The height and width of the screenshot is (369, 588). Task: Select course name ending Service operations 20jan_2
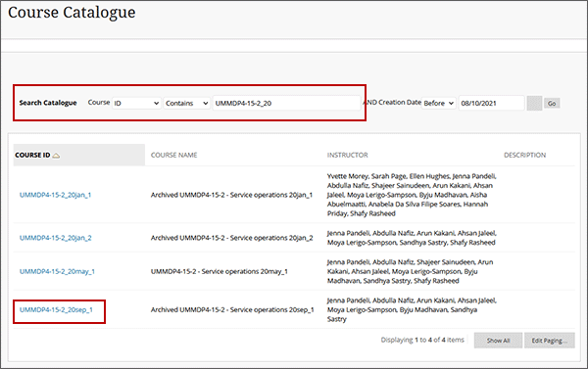pyautogui.click(x=231, y=238)
